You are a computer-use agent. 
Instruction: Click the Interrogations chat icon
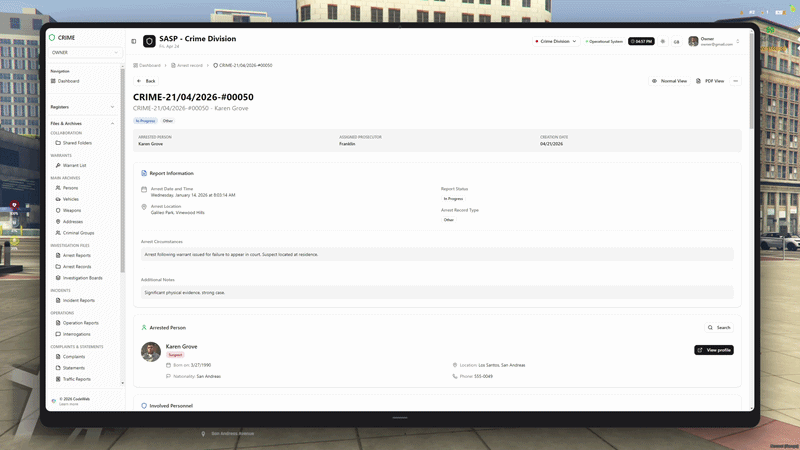coord(58,334)
